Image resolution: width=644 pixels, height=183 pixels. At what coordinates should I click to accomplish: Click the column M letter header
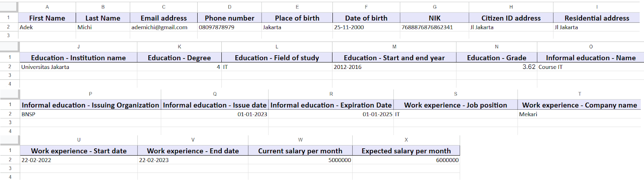point(394,47)
